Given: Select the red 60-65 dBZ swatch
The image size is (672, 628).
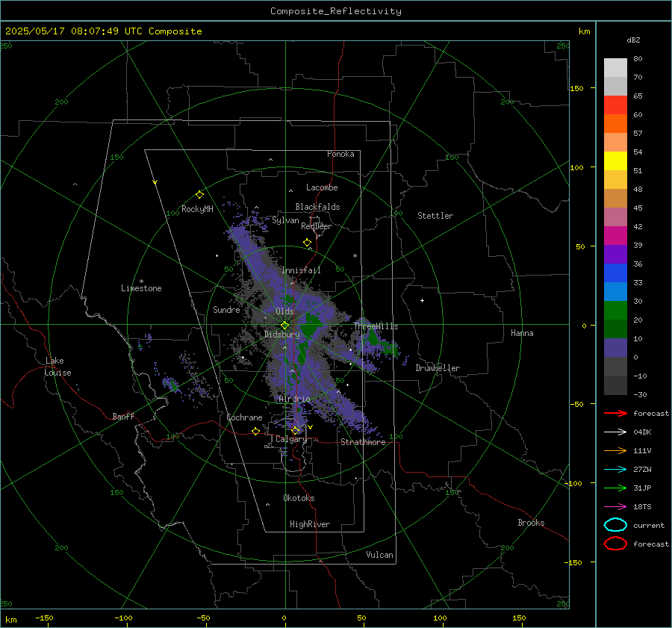Looking at the screenshot, I should (x=615, y=105).
